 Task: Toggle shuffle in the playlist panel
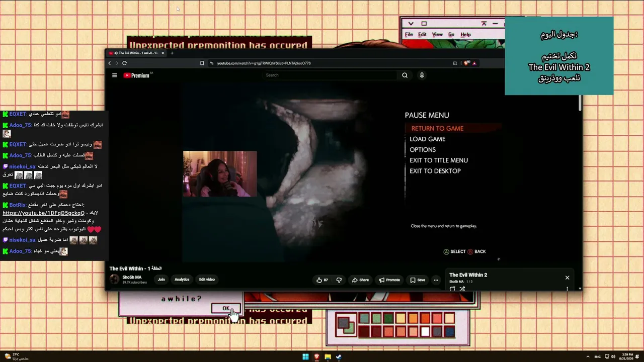tap(462, 289)
